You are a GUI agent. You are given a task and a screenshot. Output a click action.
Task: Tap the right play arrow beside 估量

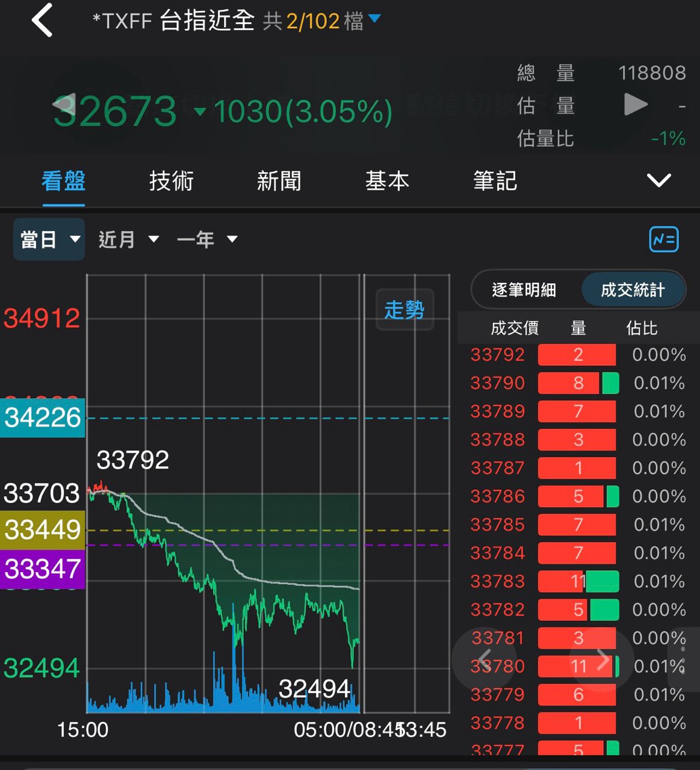[635, 105]
